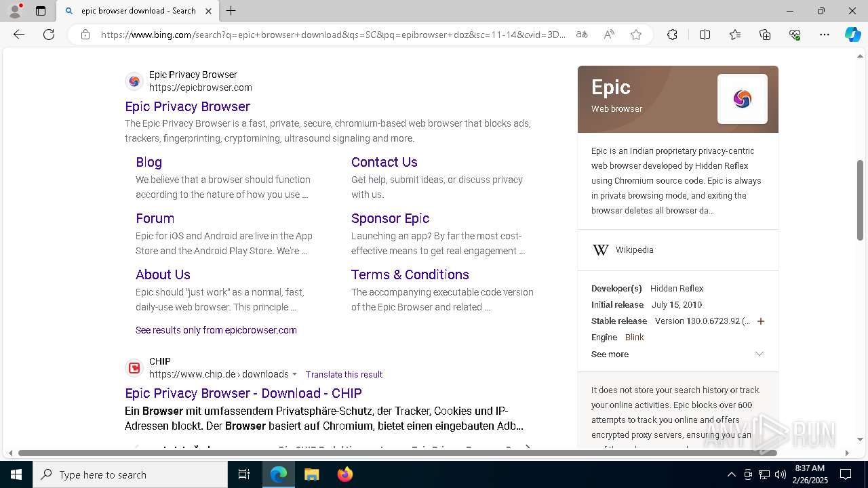Click the browser back arrow
868x488 pixels.
(19, 35)
